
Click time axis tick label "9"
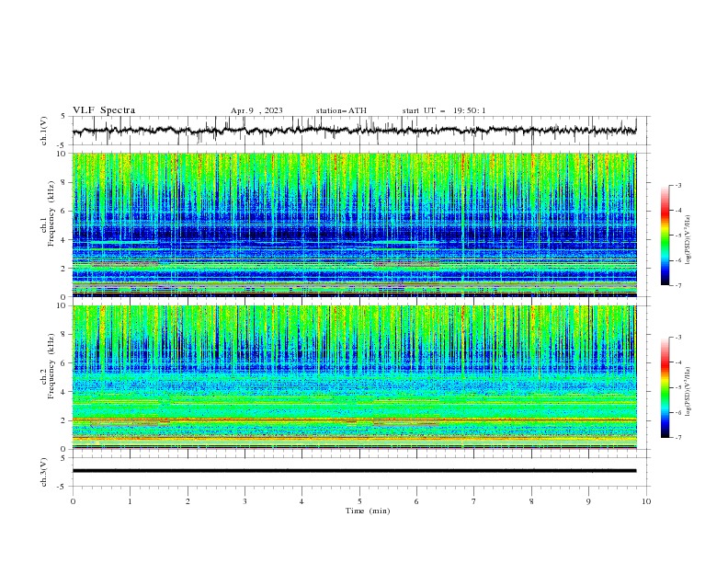[588, 501]
